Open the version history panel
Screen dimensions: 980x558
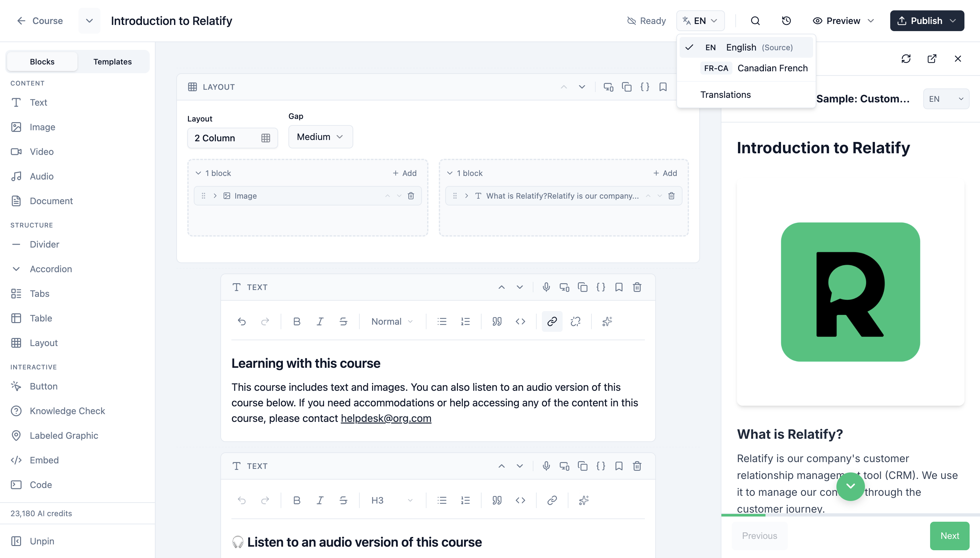coord(786,21)
